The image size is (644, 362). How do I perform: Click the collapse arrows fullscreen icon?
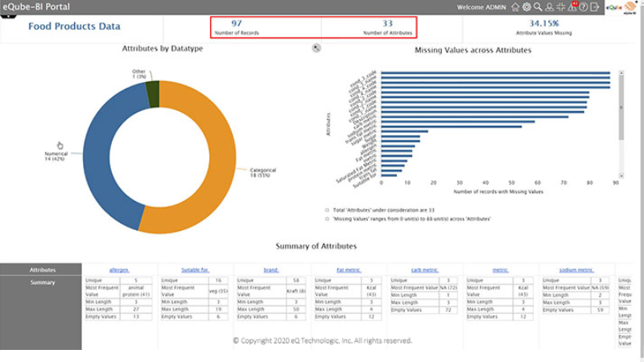[x=560, y=7]
